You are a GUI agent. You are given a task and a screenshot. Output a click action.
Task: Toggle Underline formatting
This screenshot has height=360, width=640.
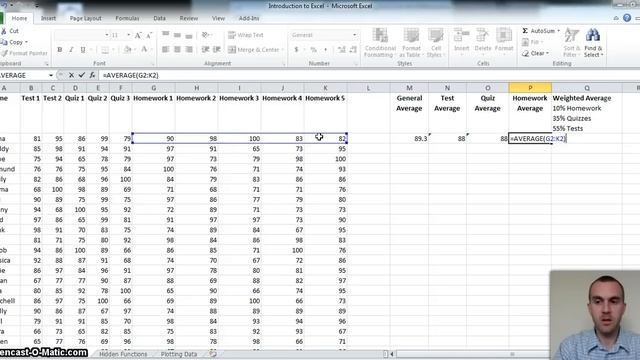[83, 50]
